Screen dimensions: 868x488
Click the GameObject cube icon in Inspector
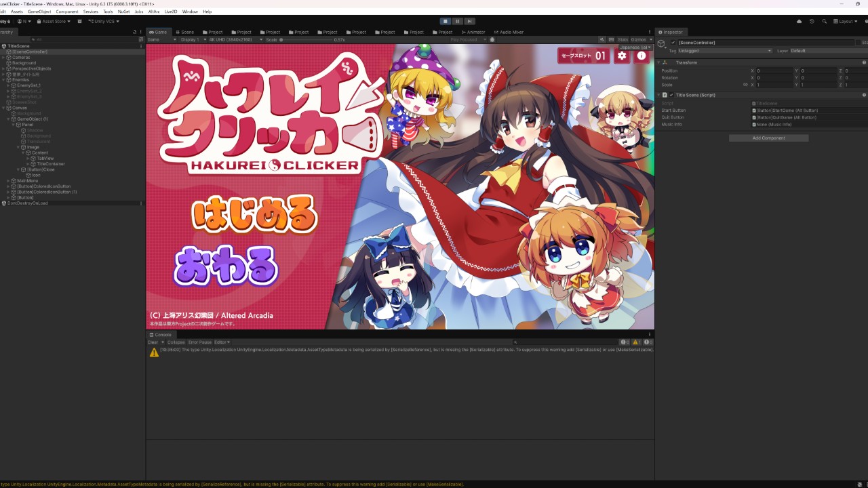point(661,44)
